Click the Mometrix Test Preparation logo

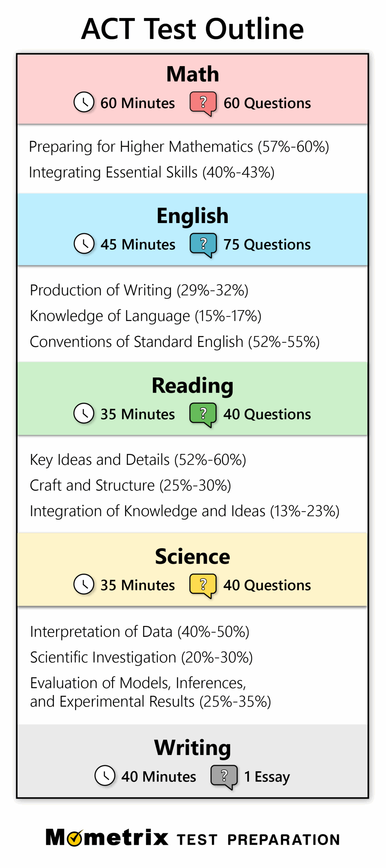192,837
